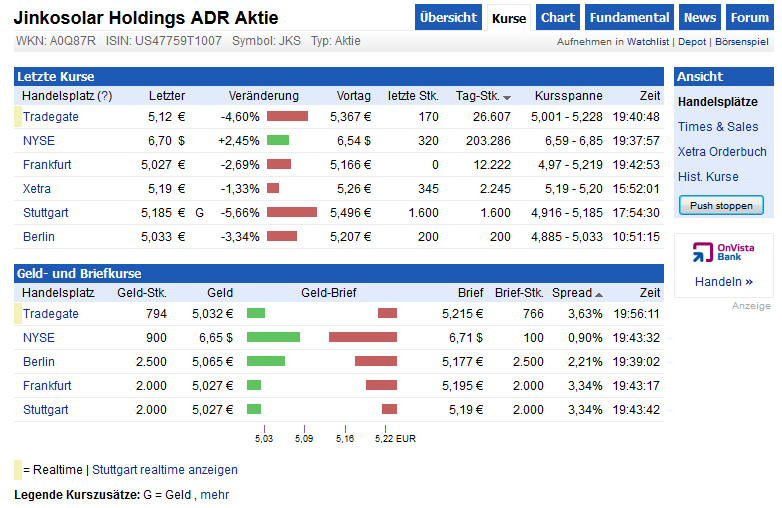Click the Tag-Stk. sort arrow
This screenshot has width=782, height=508.
507,97
